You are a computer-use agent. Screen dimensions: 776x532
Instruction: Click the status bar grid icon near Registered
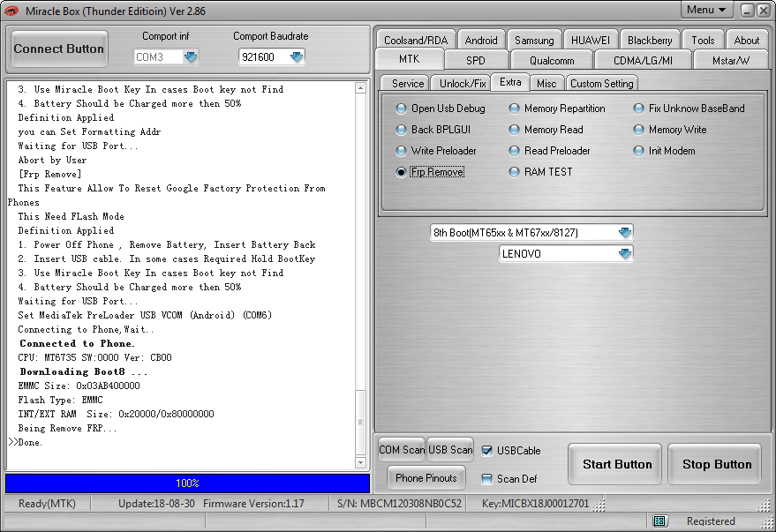[659, 521]
